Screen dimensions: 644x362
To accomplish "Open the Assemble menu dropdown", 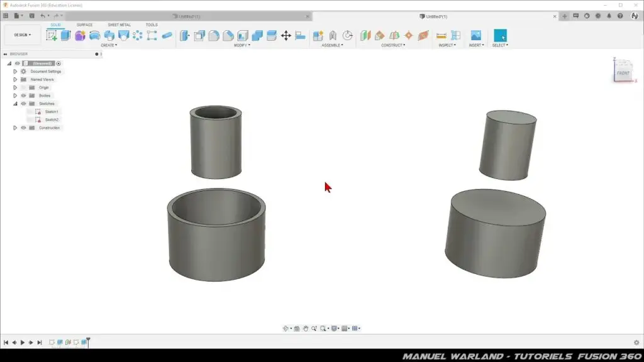I will pyautogui.click(x=332, y=45).
